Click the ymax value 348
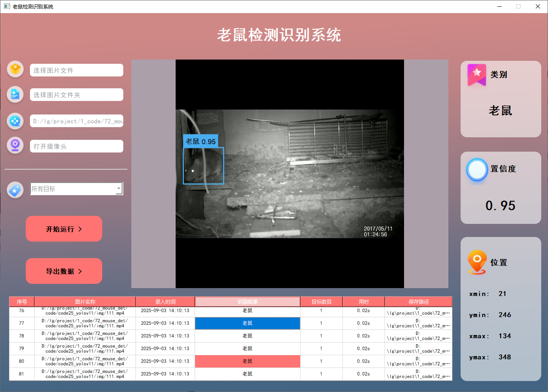Screen dimensions: 548x392 [505, 357]
